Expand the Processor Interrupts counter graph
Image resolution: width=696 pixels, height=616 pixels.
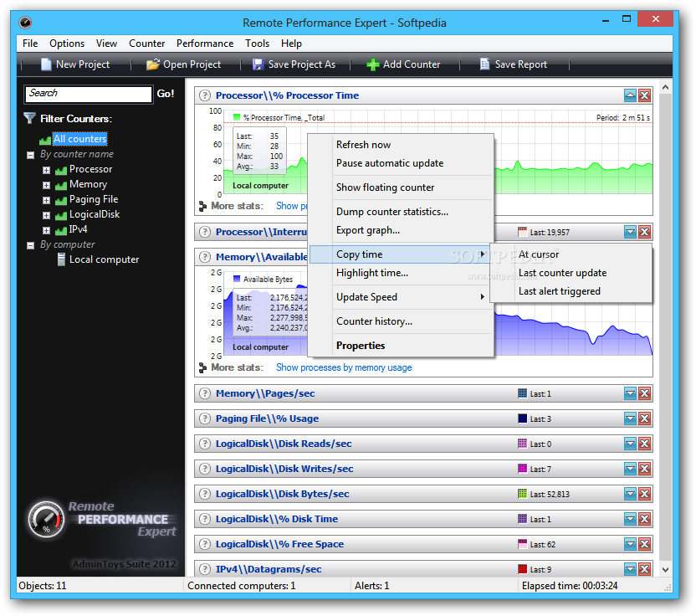point(630,231)
